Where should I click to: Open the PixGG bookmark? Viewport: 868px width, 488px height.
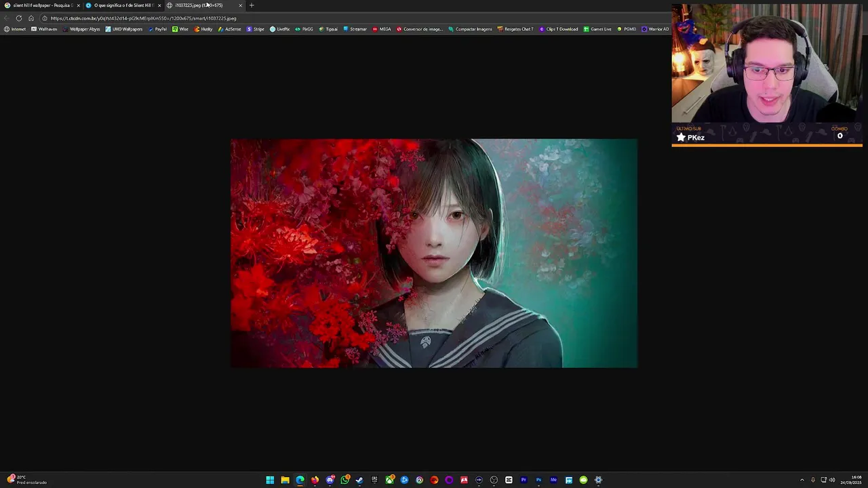coord(304,29)
